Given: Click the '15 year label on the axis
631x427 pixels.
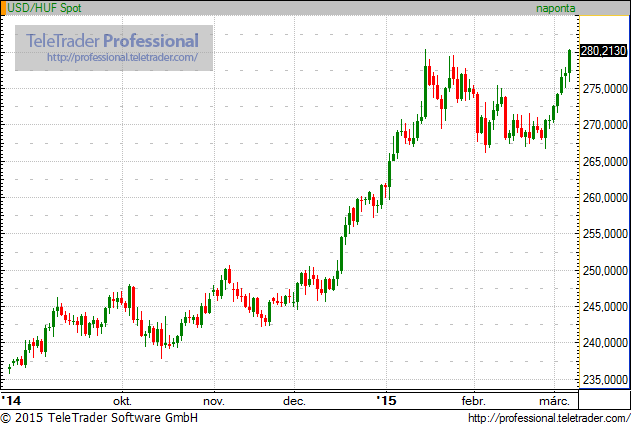Looking at the screenshot, I should 386,400.
